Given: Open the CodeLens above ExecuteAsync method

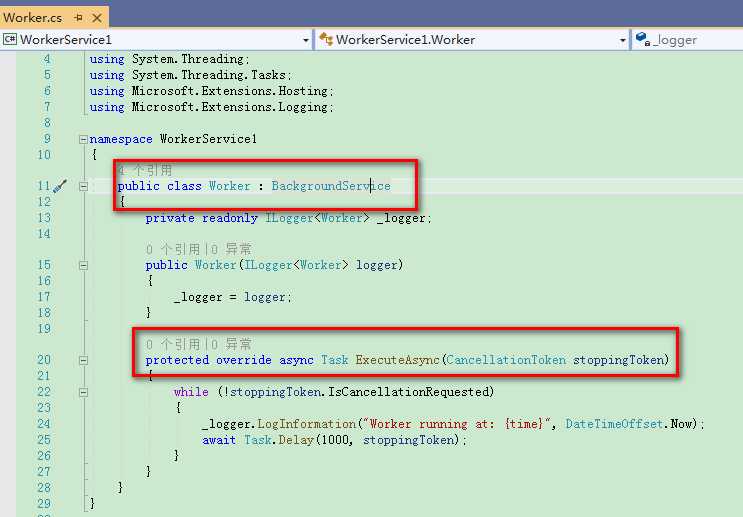Looking at the screenshot, I should tap(199, 344).
